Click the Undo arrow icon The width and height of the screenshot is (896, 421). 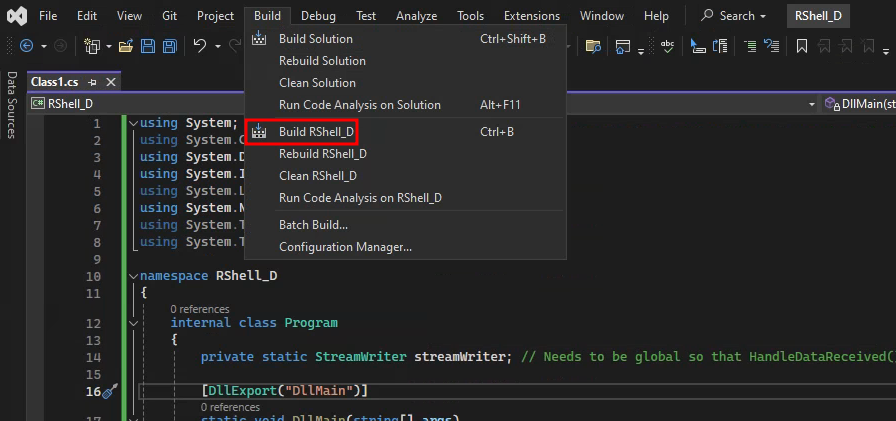coord(200,46)
